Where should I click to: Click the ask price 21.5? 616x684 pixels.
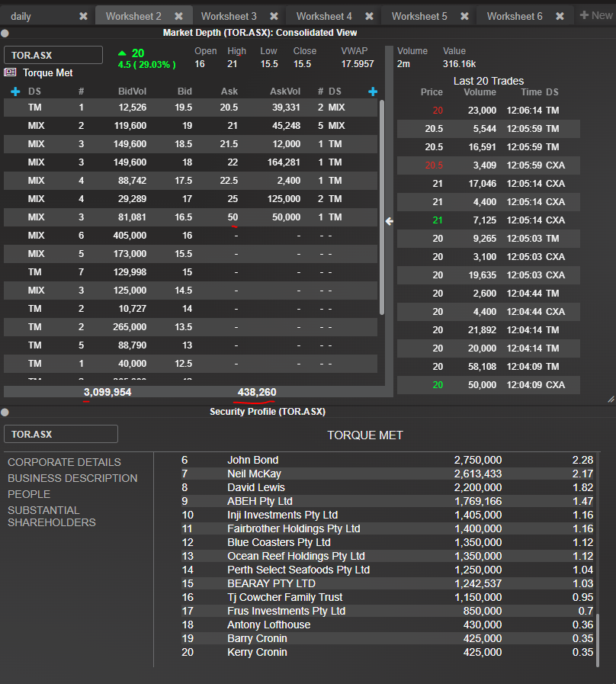229,144
